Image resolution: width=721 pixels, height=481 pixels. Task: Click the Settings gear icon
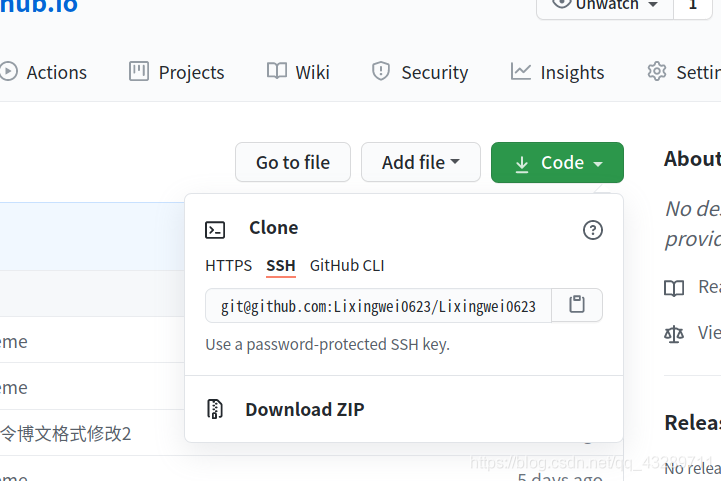pyautogui.click(x=657, y=71)
